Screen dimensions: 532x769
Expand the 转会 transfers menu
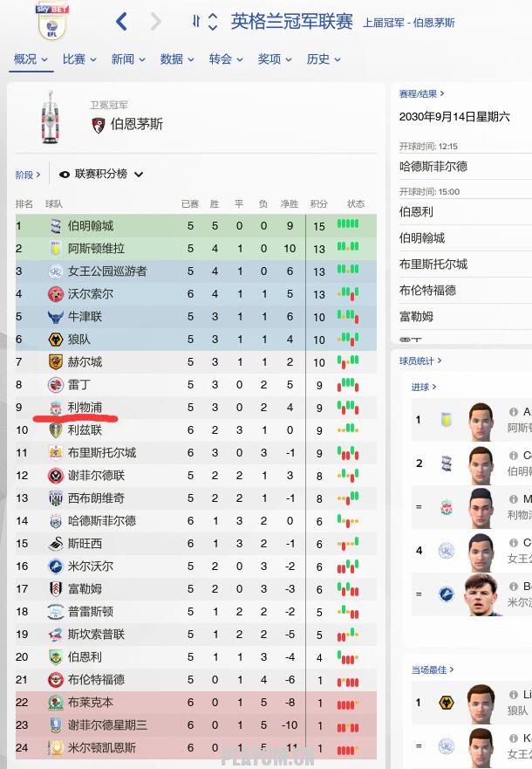point(226,59)
